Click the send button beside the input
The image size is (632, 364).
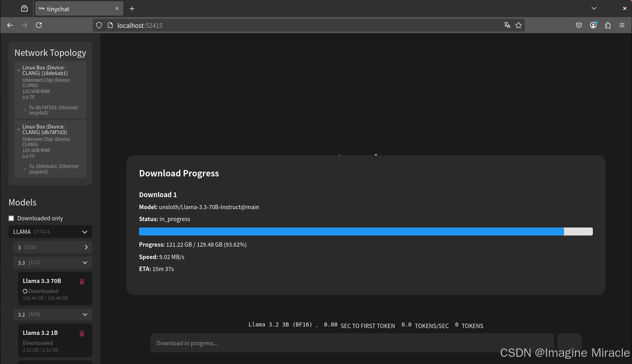[569, 343]
